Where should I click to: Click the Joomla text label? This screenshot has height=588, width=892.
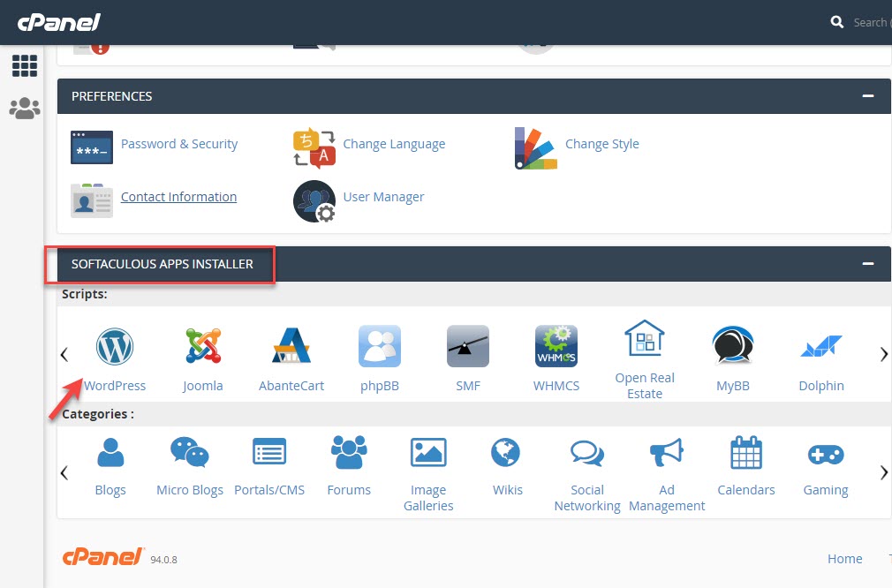pos(202,386)
